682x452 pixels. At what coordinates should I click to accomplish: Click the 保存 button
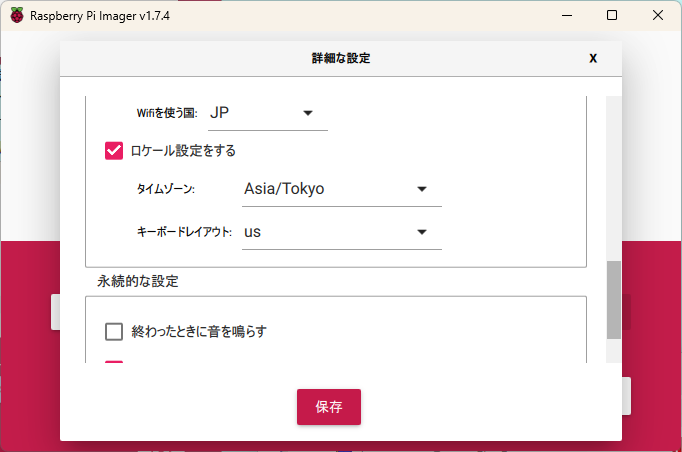[328, 407]
